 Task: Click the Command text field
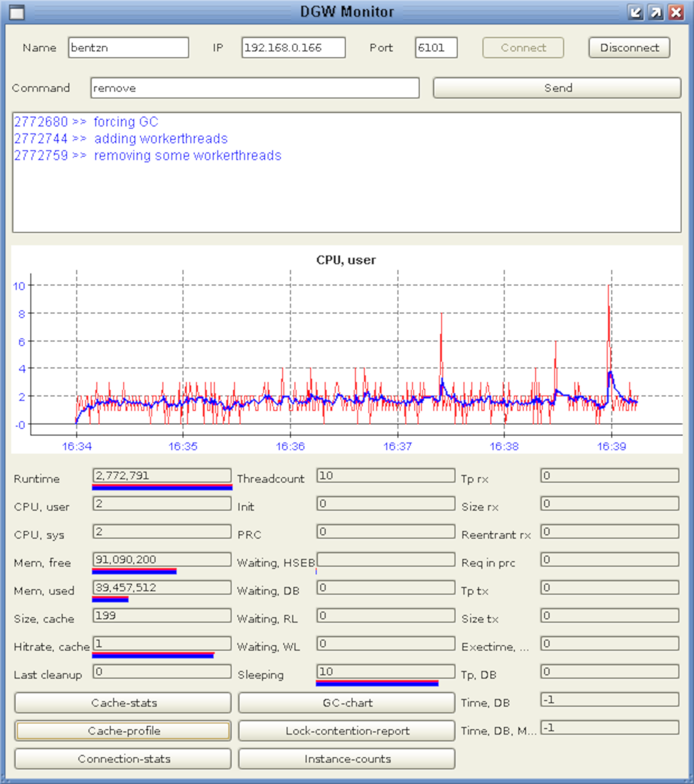(255, 88)
